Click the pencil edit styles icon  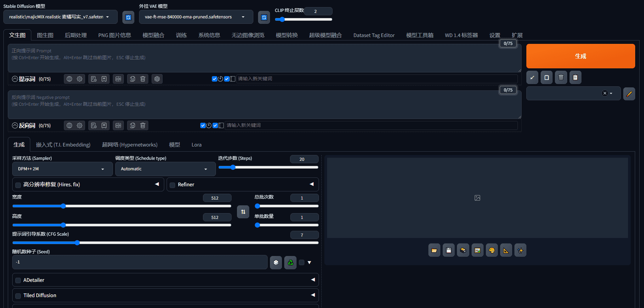[x=629, y=94]
